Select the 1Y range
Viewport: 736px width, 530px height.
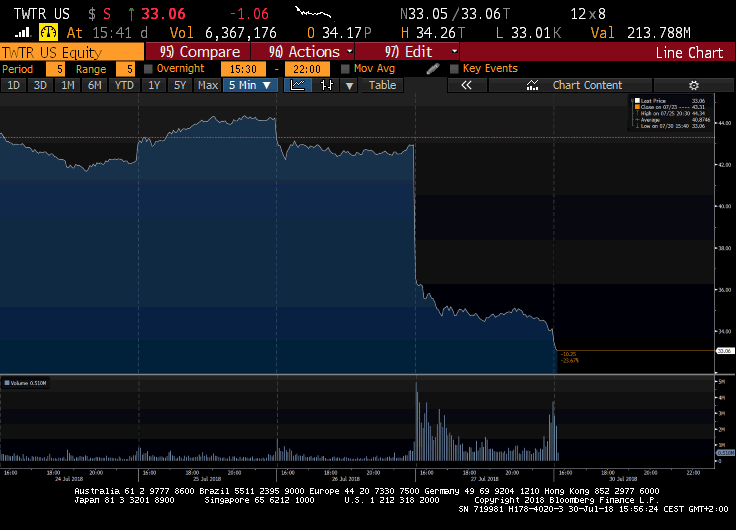[x=154, y=85]
